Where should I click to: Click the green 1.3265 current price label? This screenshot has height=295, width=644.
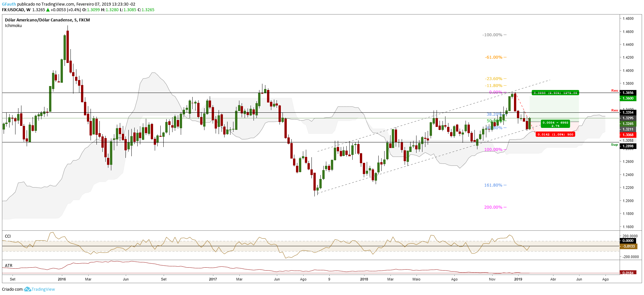point(628,124)
